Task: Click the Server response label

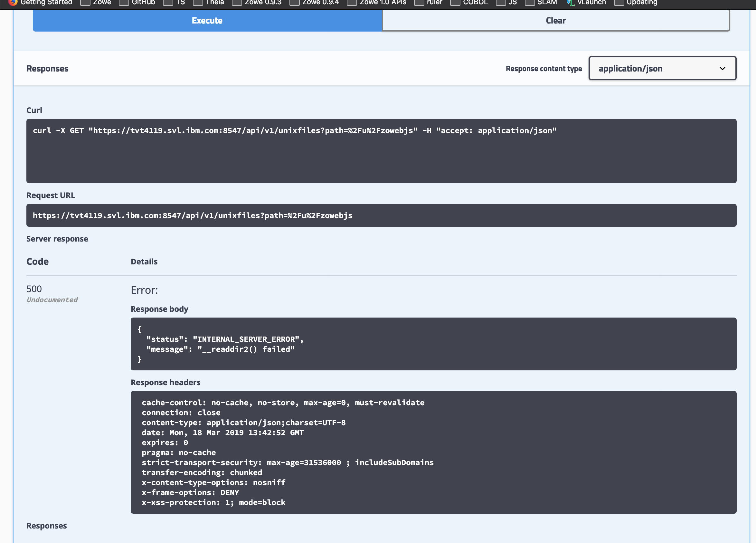Action: (57, 239)
